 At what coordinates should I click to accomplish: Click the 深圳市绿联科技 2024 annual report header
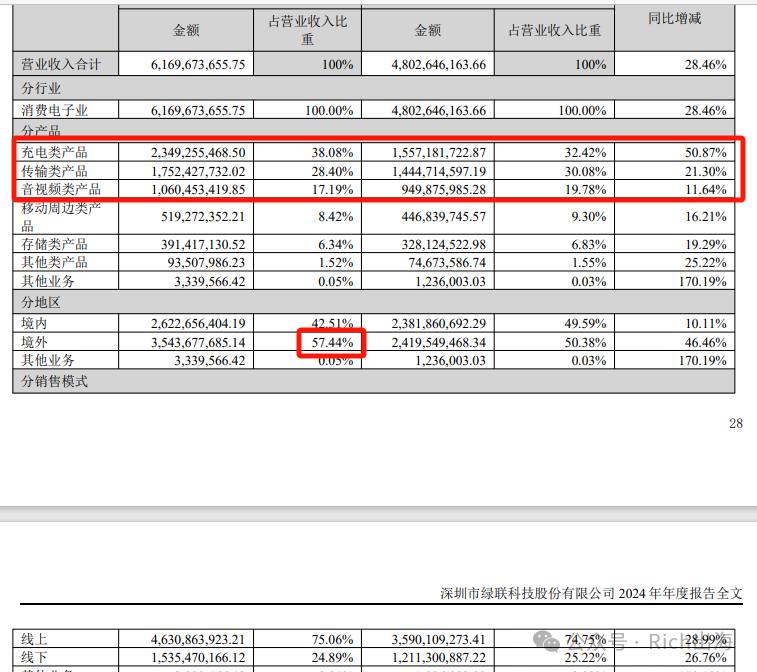pyautogui.click(x=591, y=593)
